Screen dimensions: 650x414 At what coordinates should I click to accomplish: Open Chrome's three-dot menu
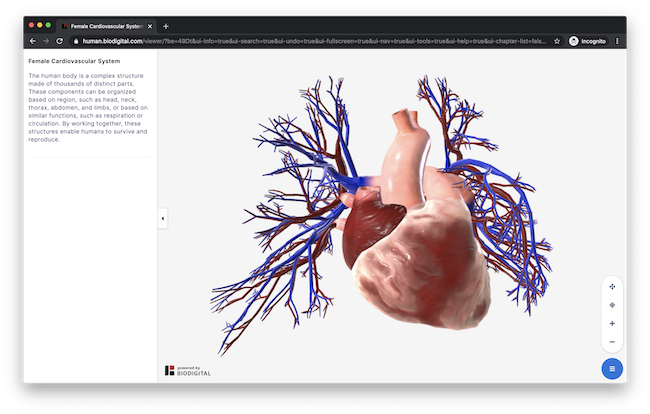tap(617, 41)
